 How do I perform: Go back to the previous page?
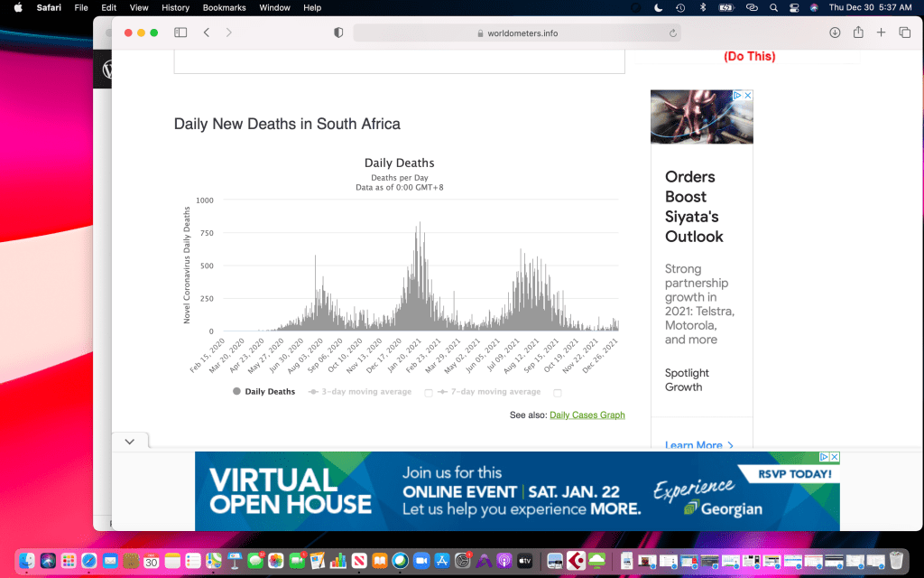click(x=207, y=33)
